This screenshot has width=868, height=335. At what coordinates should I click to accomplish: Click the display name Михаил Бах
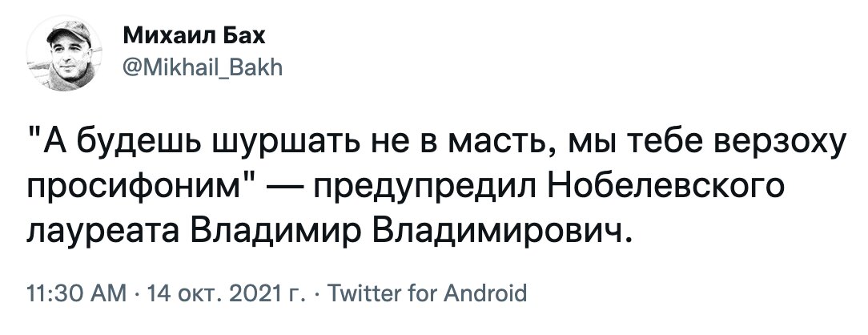pos(171,38)
